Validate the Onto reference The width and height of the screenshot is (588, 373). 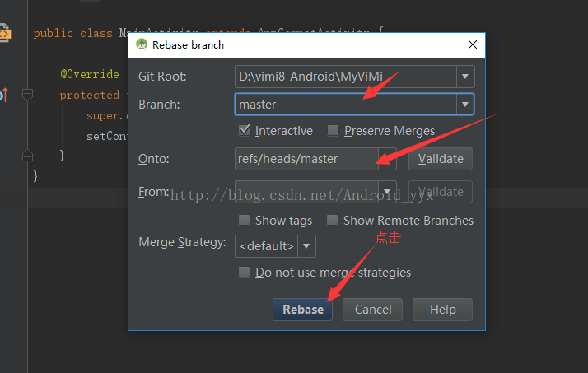pos(441,159)
